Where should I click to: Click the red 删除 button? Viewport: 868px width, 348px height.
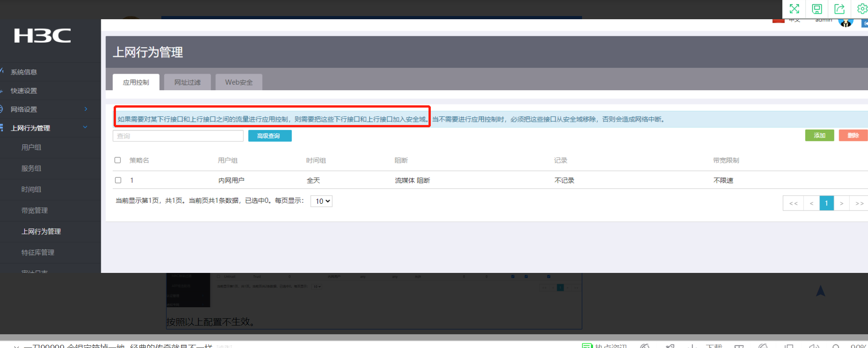(853, 136)
